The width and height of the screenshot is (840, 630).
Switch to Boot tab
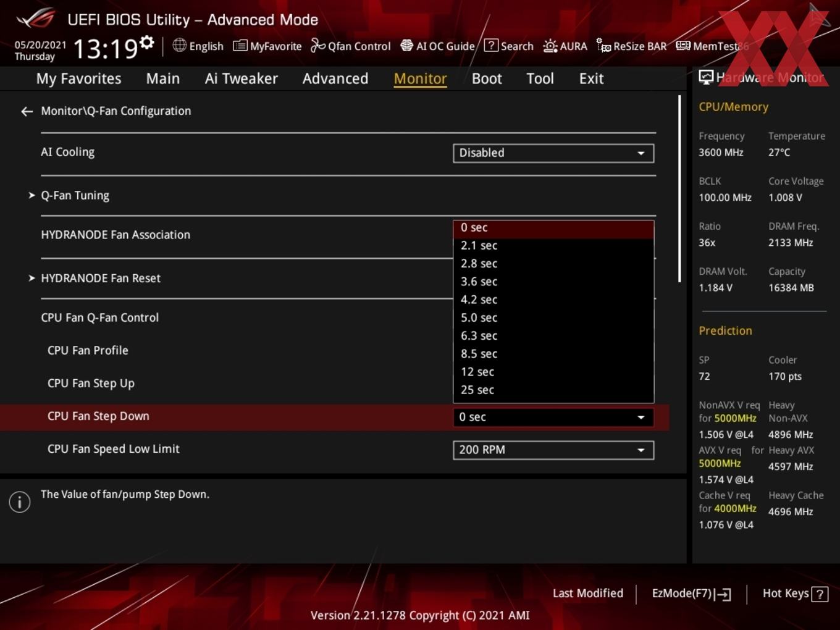tap(487, 78)
